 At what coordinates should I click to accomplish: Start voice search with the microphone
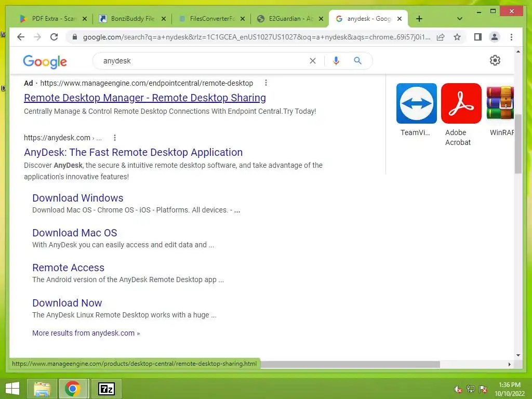(x=336, y=61)
